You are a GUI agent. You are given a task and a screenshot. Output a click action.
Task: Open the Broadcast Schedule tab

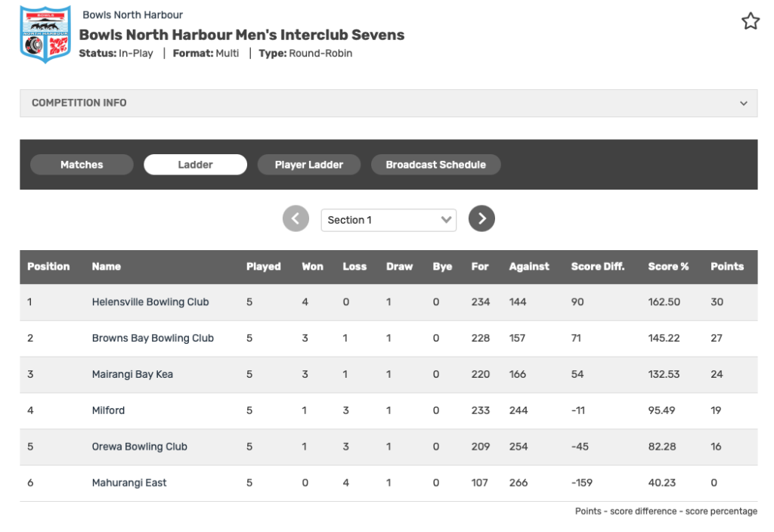tap(436, 165)
